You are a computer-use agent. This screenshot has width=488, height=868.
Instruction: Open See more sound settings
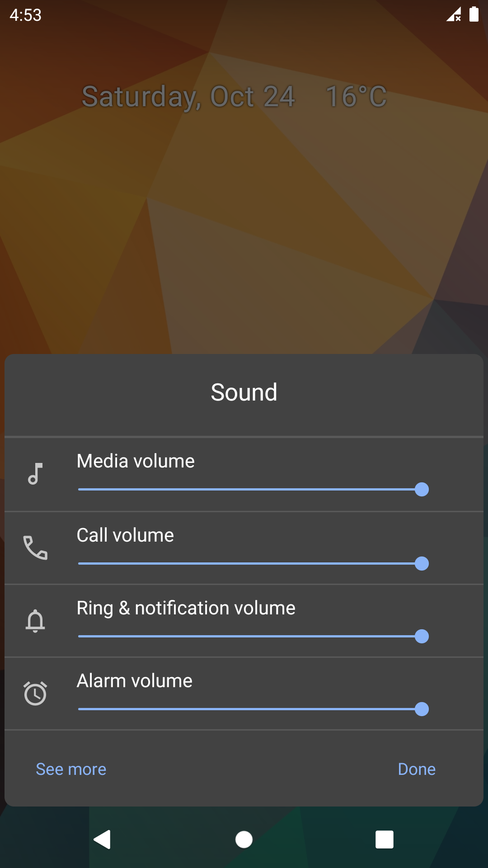click(71, 769)
